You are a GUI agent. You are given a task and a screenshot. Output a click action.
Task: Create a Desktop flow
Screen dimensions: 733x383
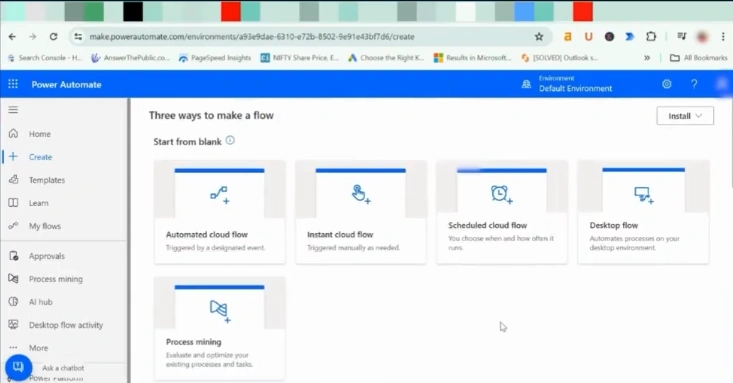point(643,212)
